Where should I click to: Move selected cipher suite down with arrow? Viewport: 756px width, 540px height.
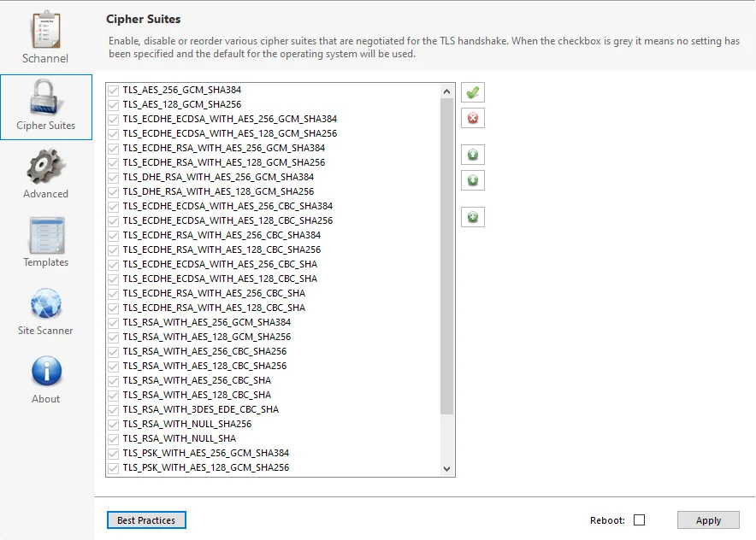coord(472,180)
